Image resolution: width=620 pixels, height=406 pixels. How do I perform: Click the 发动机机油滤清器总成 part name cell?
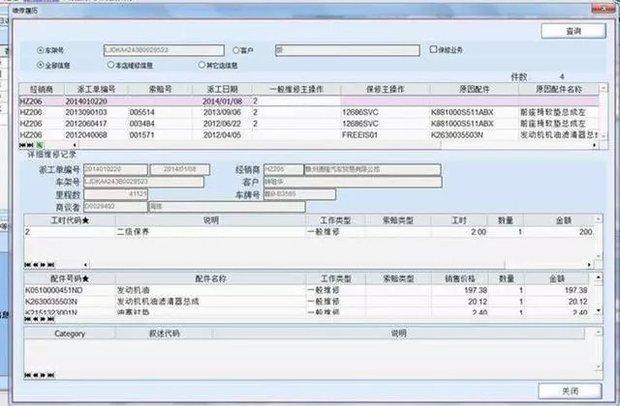click(210, 301)
